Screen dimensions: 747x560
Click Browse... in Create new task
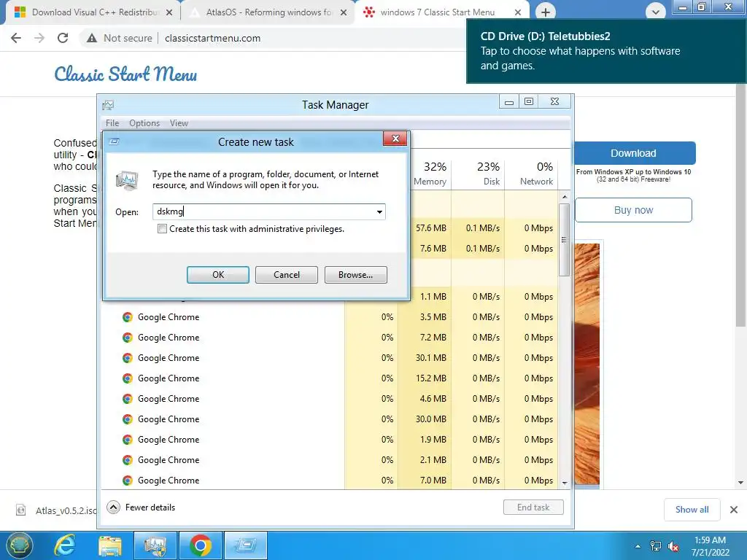click(x=355, y=275)
